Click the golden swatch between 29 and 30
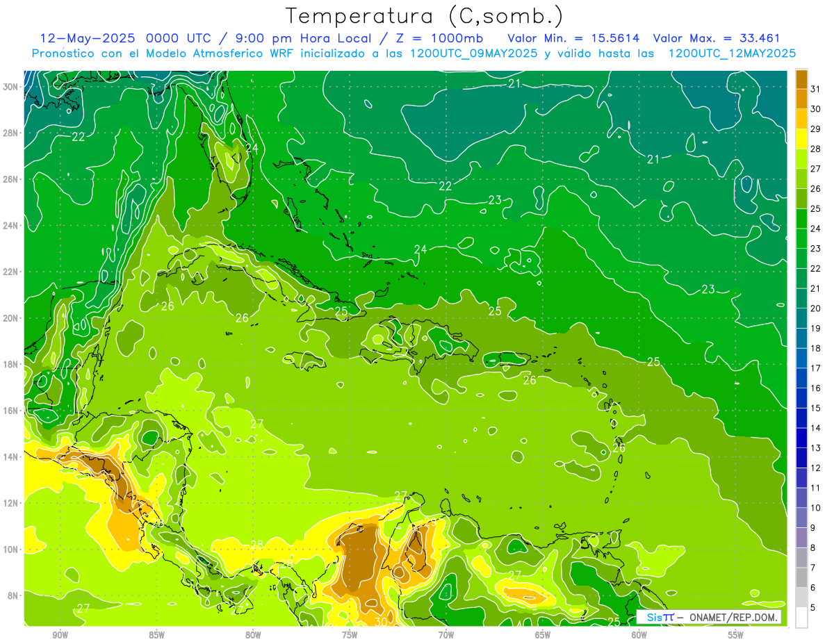 pyautogui.click(x=801, y=119)
